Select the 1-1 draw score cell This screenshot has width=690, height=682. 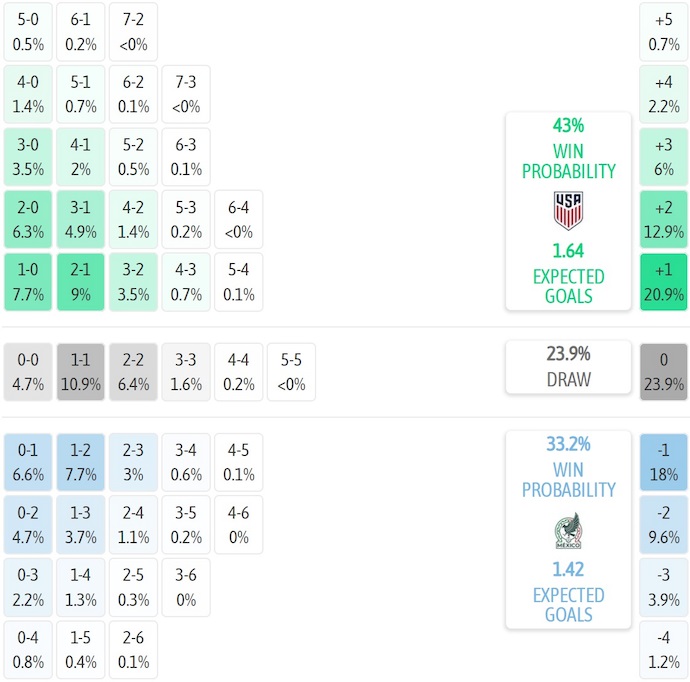[81, 372]
